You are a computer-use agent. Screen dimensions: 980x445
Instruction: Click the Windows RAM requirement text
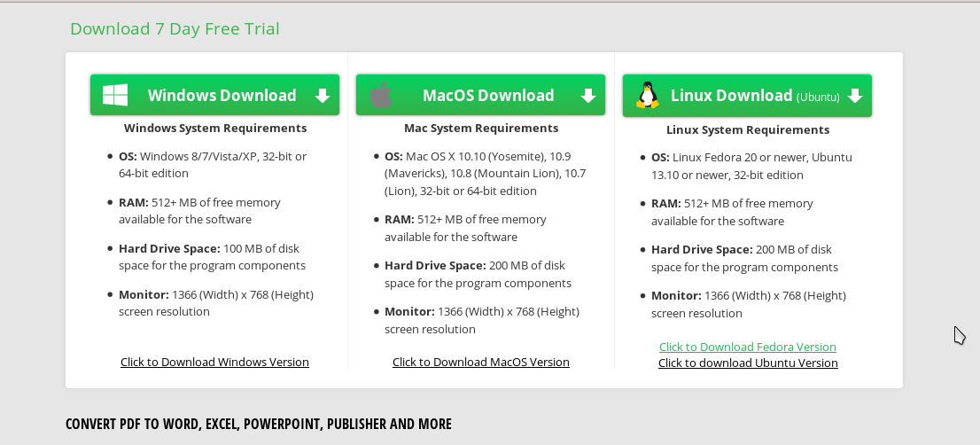pyautogui.click(x=199, y=211)
